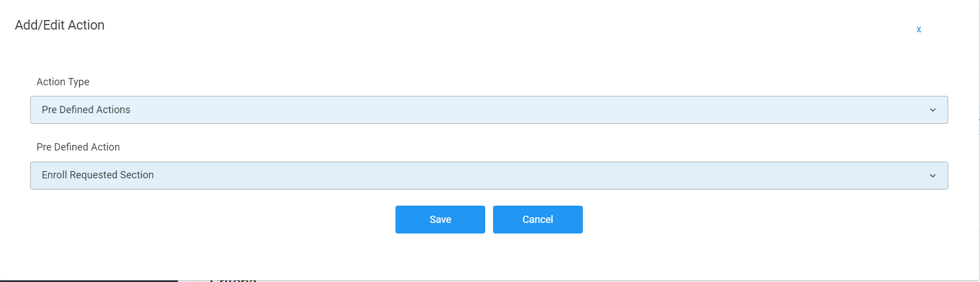The image size is (980, 282).
Task: Open the Pre Defined Action dropdown
Action: [x=489, y=176]
